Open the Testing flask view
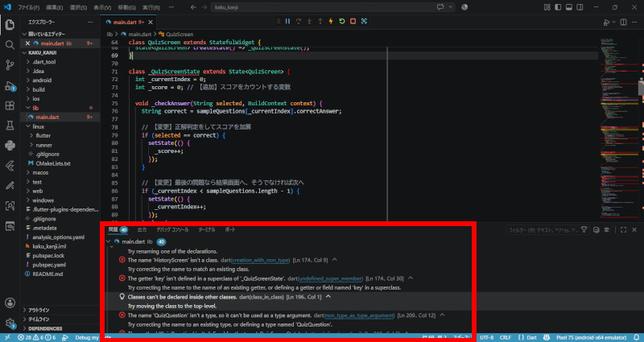Viewport: 644px width, 342px height. click(10, 126)
